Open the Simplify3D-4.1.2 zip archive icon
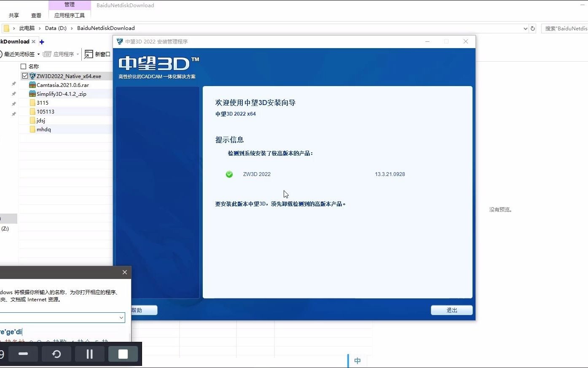The image size is (588, 368). [x=33, y=94]
